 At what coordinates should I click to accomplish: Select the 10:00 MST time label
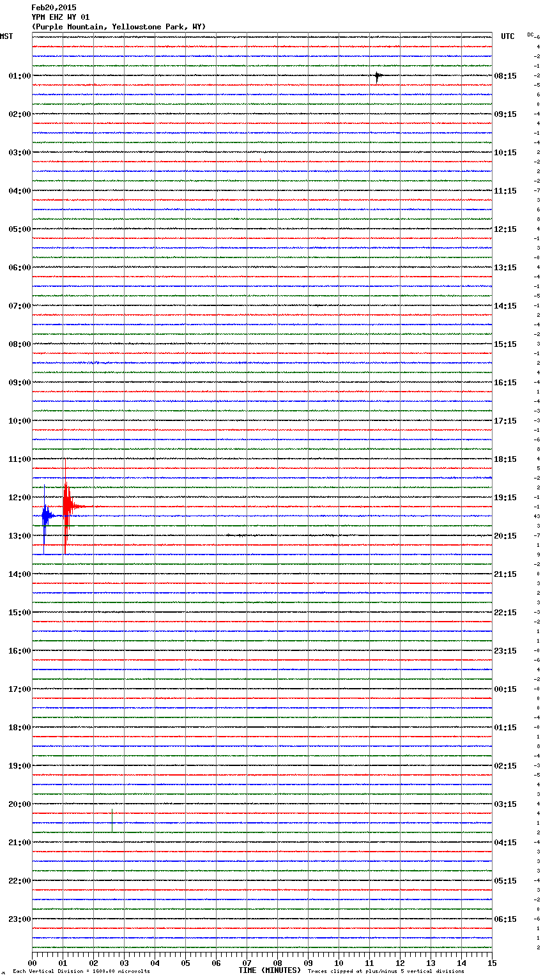click(x=20, y=421)
